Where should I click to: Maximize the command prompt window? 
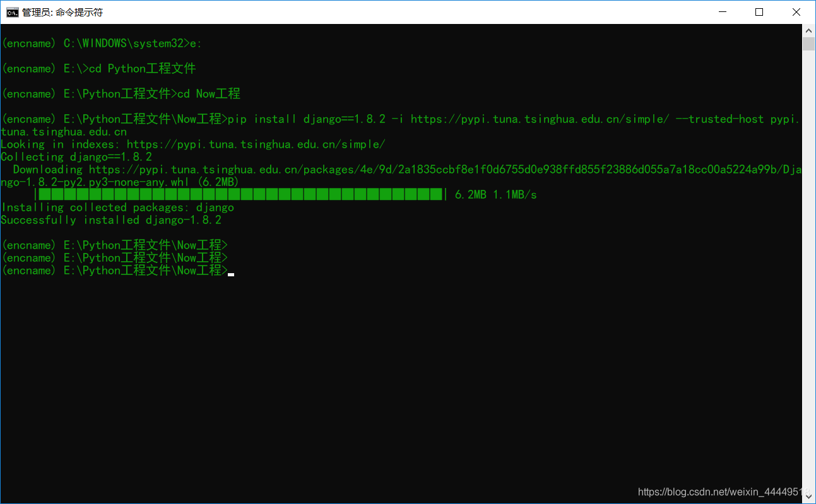tap(760, 12)
